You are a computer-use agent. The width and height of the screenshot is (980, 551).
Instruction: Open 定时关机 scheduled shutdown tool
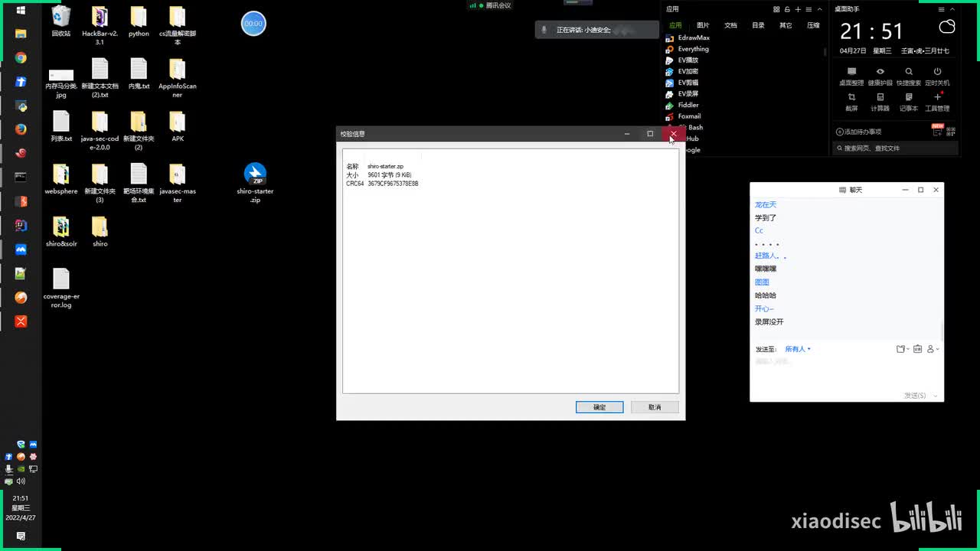coord(937,77)
